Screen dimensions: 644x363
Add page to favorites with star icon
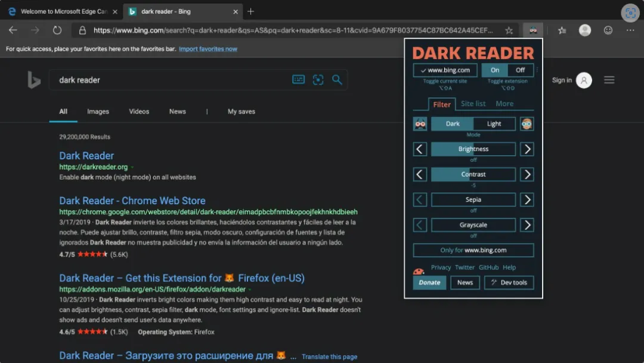point(509,30)
